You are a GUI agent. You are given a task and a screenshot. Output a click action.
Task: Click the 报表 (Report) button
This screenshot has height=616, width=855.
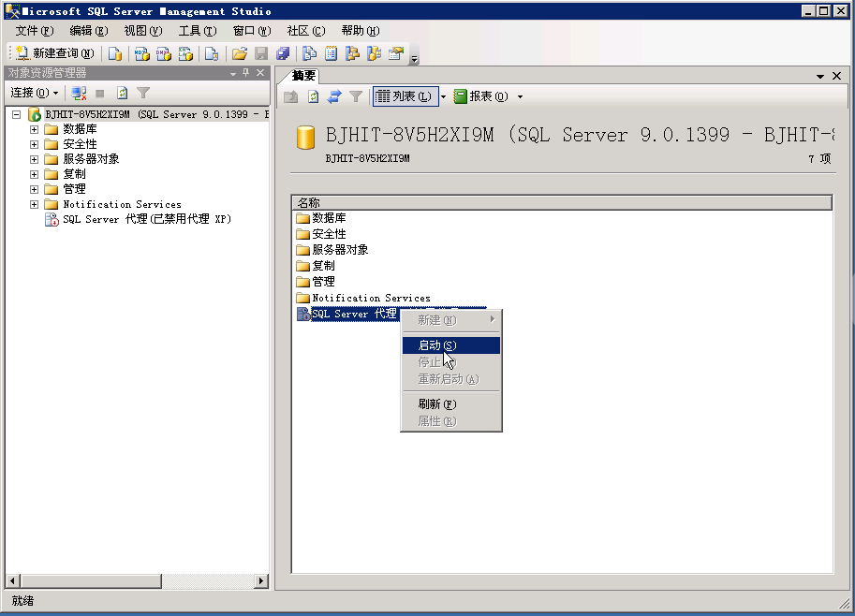coord(481,96)
